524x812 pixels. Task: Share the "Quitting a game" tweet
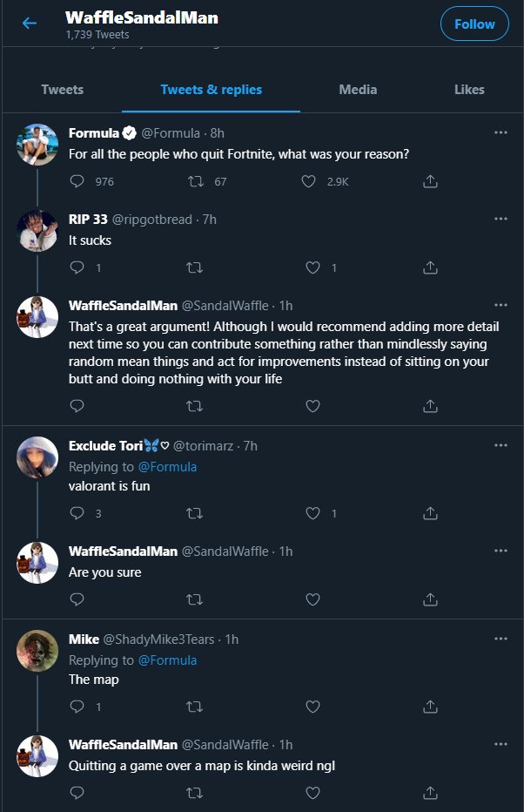coord(429,792)
